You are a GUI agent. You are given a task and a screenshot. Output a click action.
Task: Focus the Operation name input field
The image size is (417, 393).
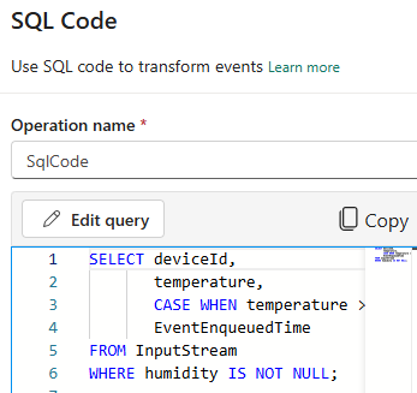214,160
